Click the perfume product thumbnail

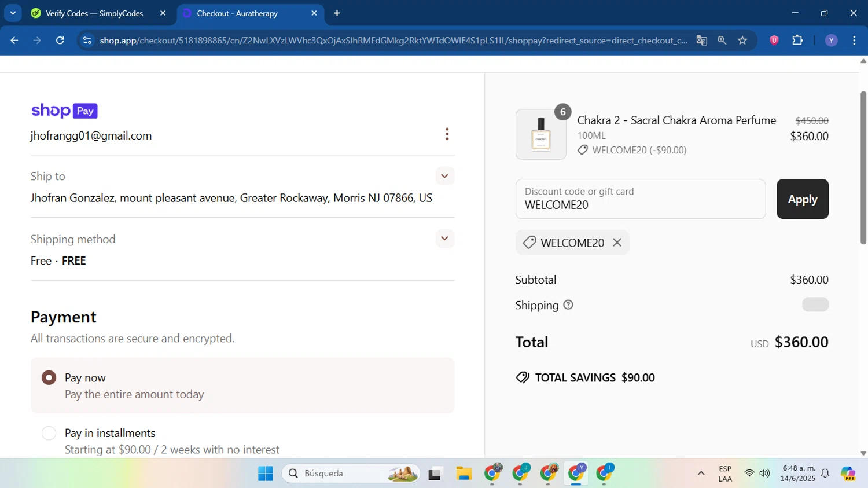tap(541, 134)
